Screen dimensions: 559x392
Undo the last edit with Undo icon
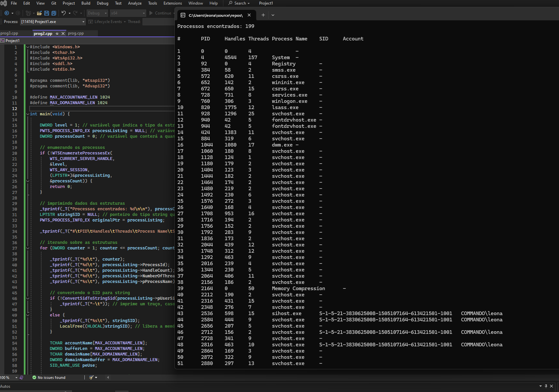point(64,13)
